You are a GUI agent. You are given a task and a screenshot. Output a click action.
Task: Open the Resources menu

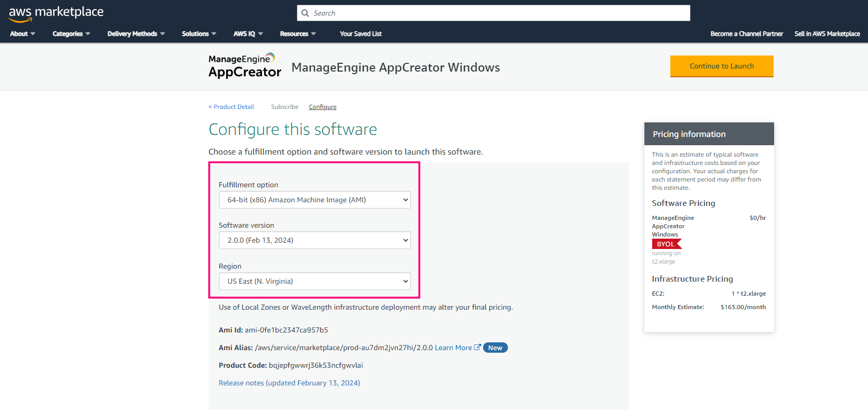tap(298, 34)
